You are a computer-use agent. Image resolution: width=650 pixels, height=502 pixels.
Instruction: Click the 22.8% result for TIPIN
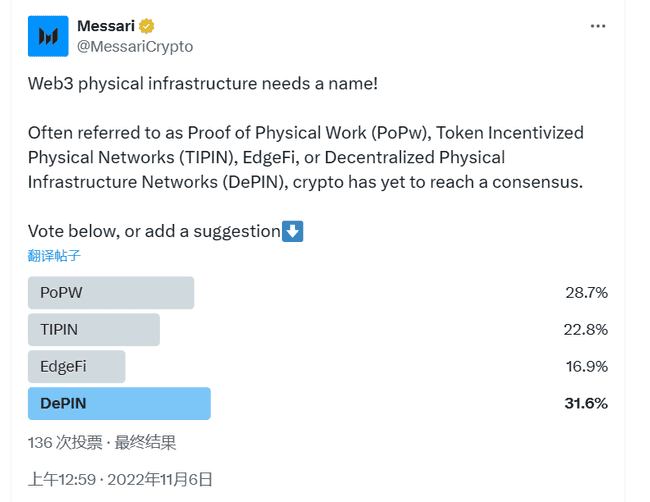586,330
